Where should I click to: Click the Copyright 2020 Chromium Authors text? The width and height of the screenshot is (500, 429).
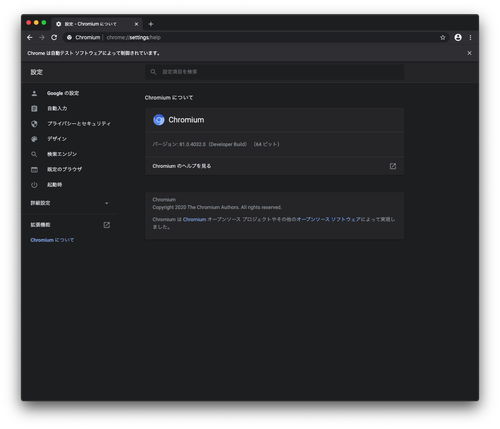point(217,207)
